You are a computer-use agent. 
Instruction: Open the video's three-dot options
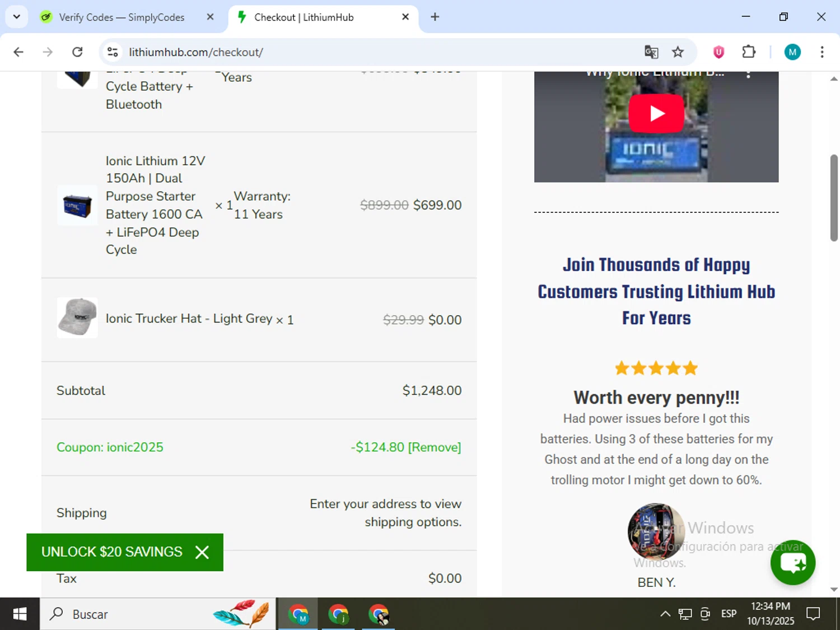point(748,74)
